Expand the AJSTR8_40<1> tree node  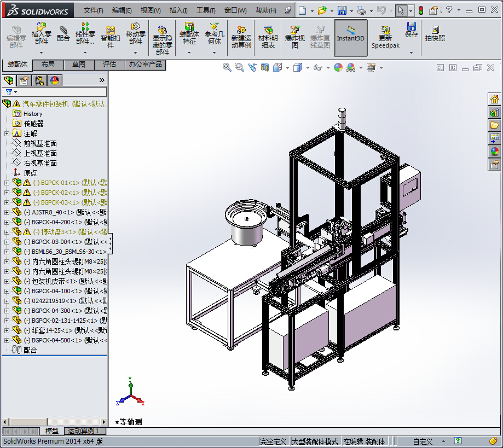point(7,212)
